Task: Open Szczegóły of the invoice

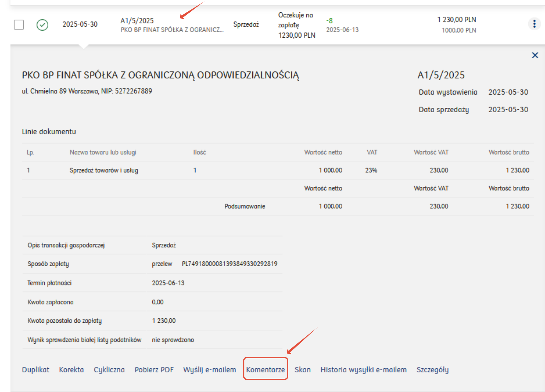Action: click(x=432, y=370)
